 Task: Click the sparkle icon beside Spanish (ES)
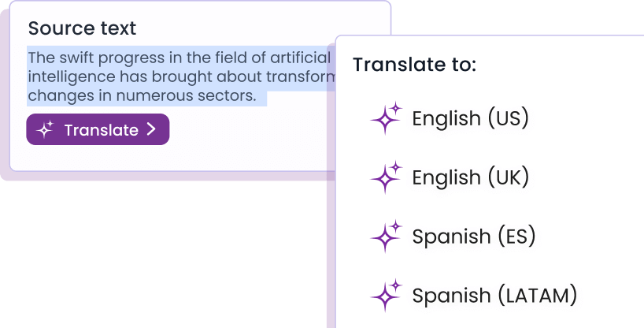[386, 237]
